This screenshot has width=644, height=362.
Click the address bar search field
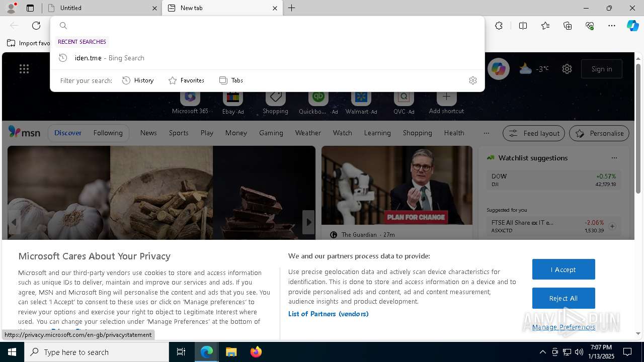tap(267, 26)
